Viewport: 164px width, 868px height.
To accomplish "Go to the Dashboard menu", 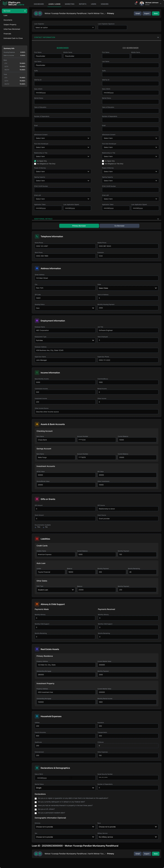I will pyautogui.click(x=39, y=4).
